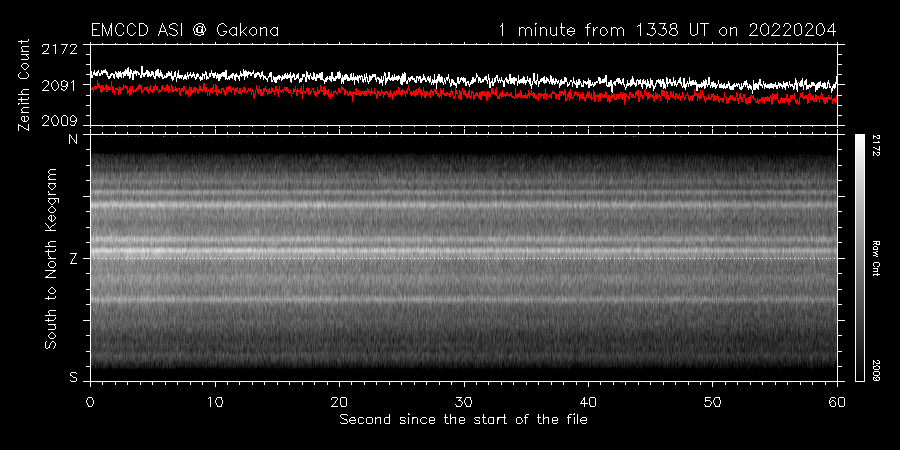
Task: Click the 2009 colorbar minimum label
Action: (876, 370)
